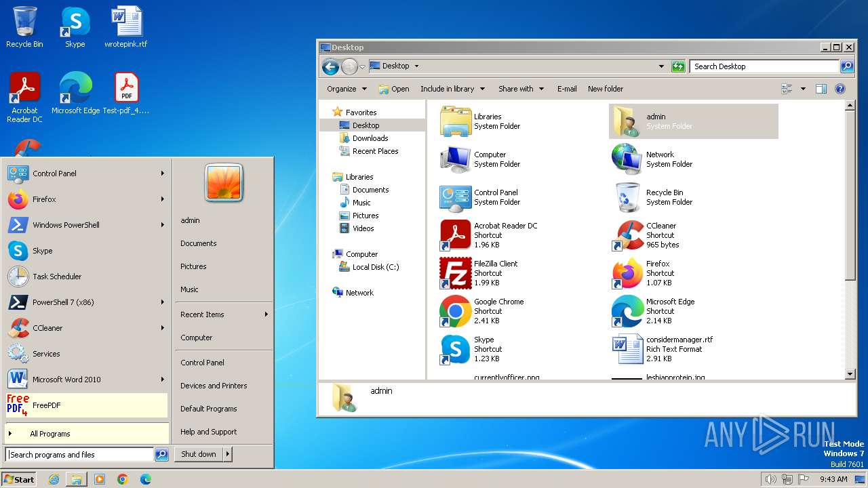Click New folder in Explorer toolbar
Screen dimensions: 868x488
click(606, 89)
